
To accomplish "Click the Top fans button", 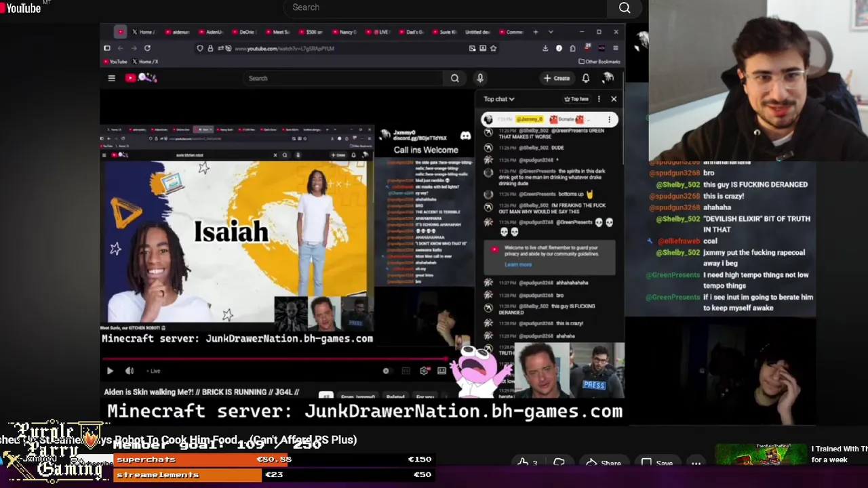I will point(576,99).
